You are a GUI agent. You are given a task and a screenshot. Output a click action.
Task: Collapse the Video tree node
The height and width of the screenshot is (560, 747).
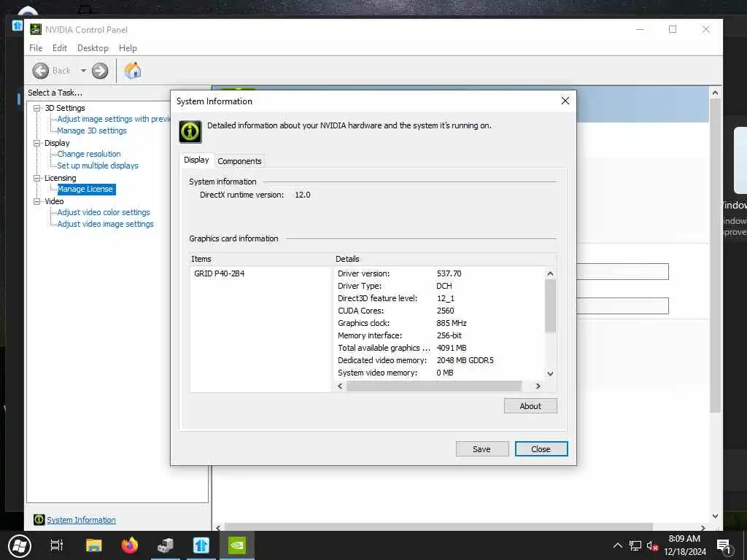point(36,201)
